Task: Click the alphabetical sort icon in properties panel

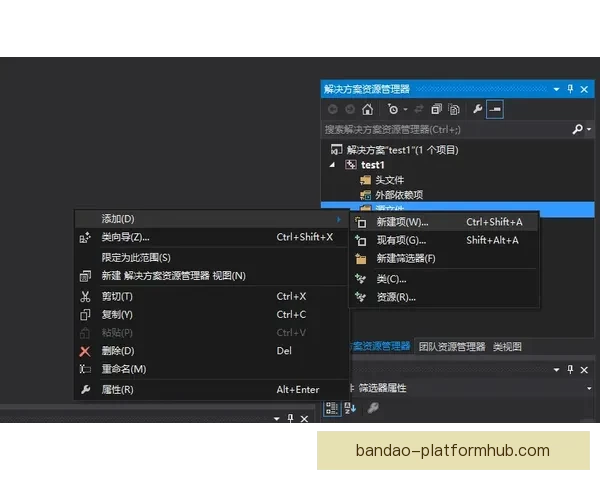Action: [x=350, y=408]
